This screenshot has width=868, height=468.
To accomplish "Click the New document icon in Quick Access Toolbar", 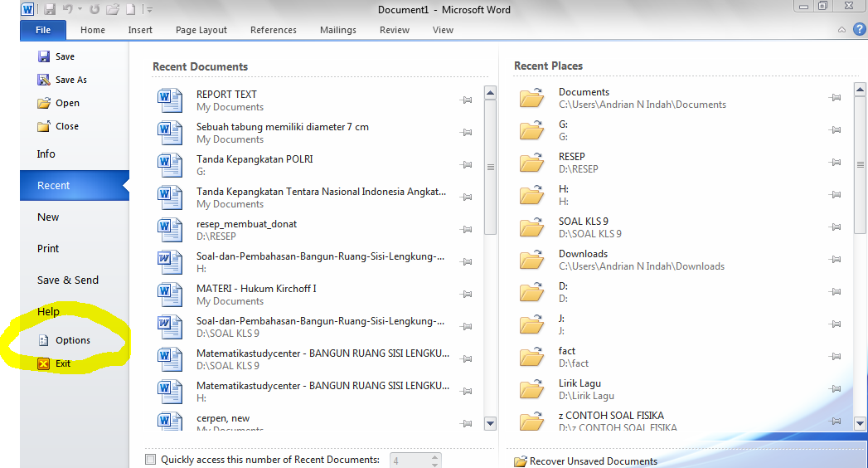I will tap(131, 9).
